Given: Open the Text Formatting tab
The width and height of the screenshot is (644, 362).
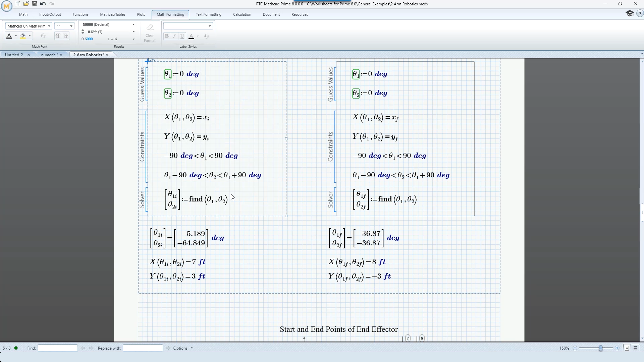Looking at the screenshot, I should 209,14.
